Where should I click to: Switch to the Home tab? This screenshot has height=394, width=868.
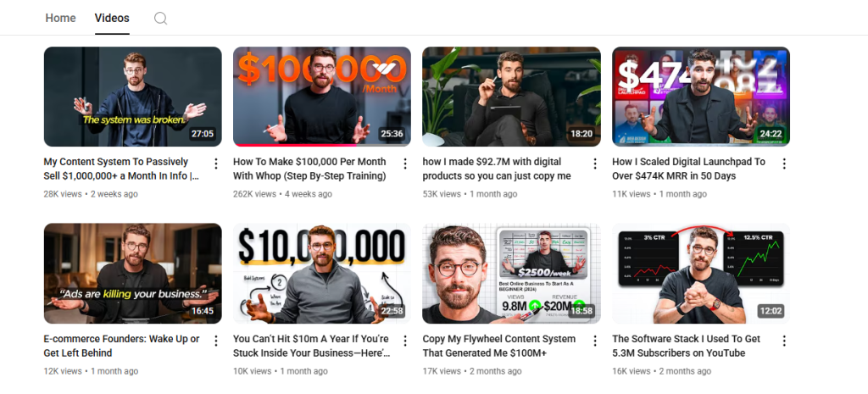tap(60, 18)
